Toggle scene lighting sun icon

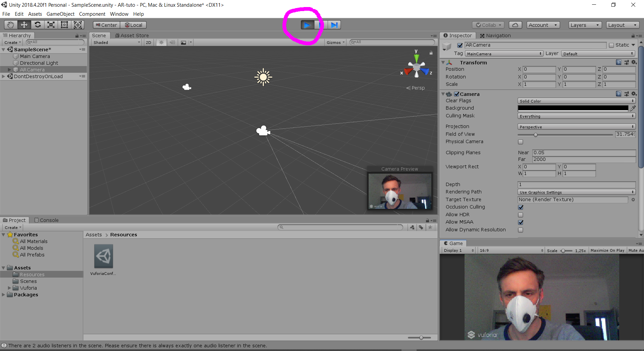[x=161, y=43]
